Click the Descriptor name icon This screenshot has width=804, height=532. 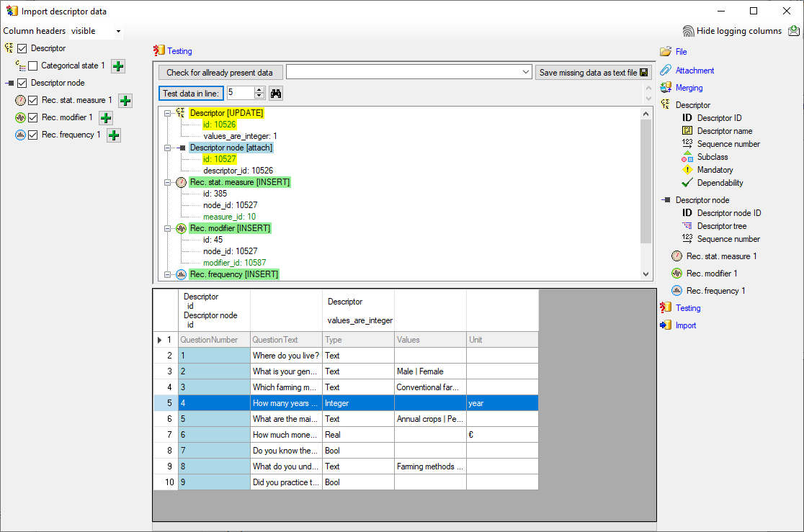pyautogui.click(x=687, y=131)
